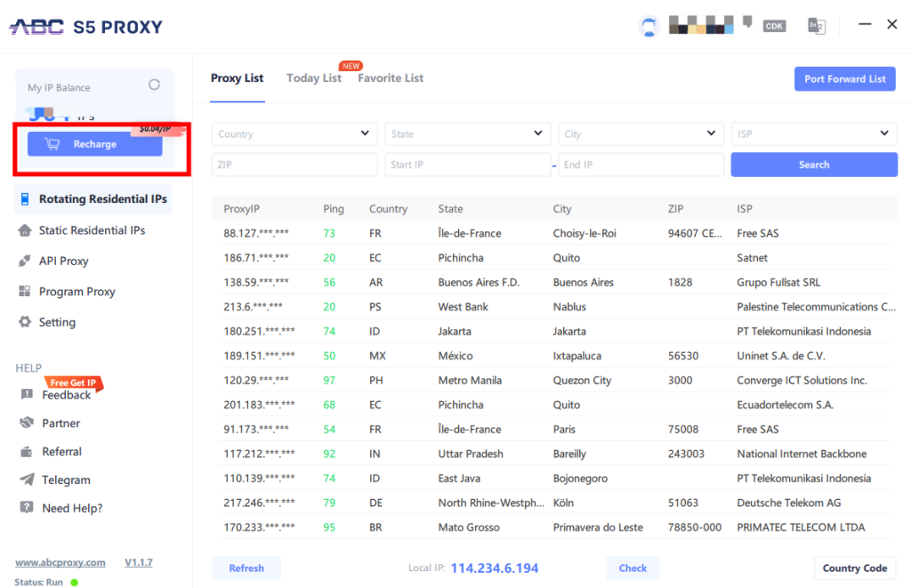Open Feedback in the Help section
Viewport: 911px width, 588px height.
pos(66,395)
